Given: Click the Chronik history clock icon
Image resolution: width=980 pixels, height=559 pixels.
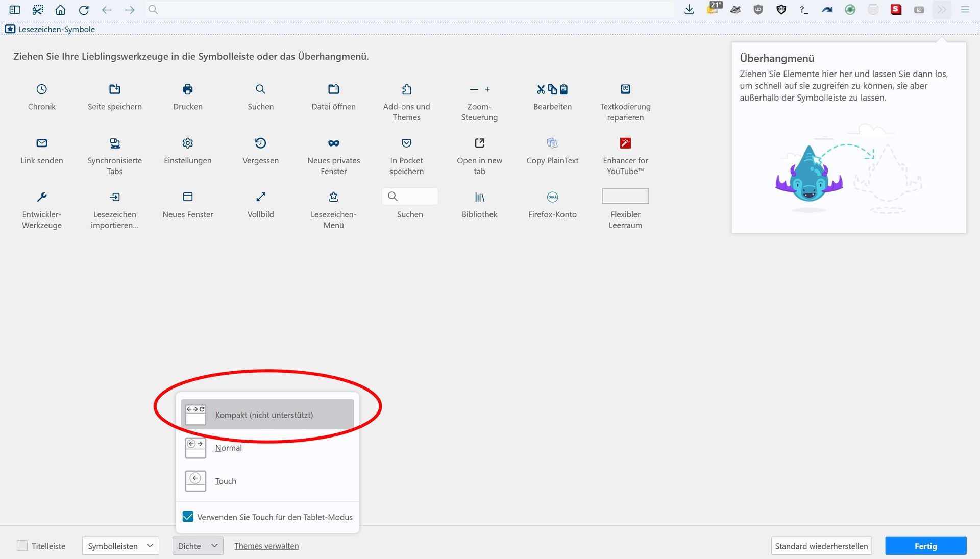Looking at the screenshot, I should click(x=42, y=89).
